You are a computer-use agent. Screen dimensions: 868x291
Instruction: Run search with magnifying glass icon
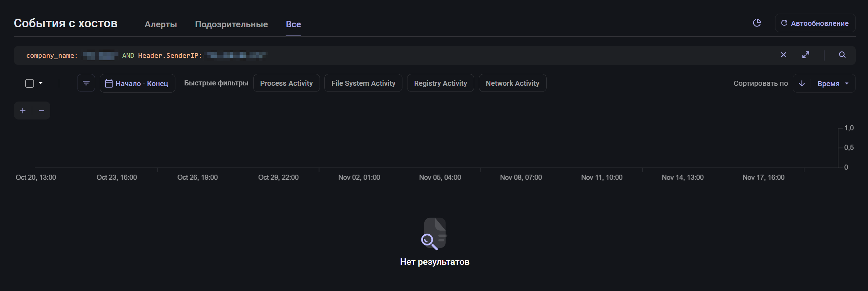842,55
